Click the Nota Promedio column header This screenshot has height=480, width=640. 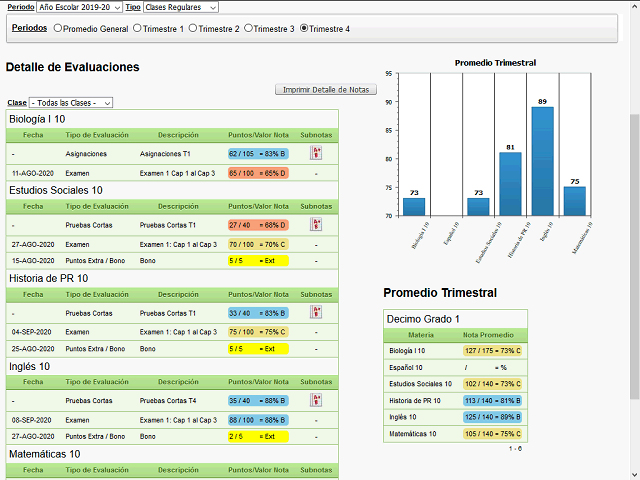[x=488, y=335]
